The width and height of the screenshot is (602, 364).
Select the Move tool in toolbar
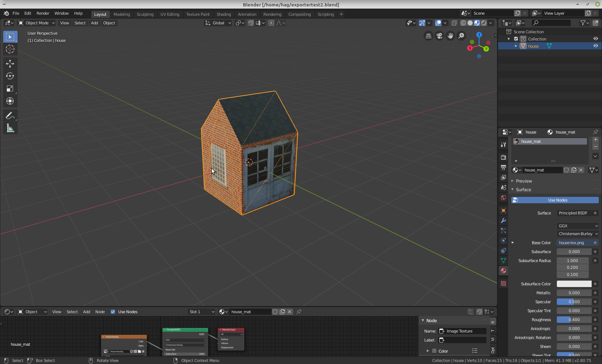[x=10, y=64]
